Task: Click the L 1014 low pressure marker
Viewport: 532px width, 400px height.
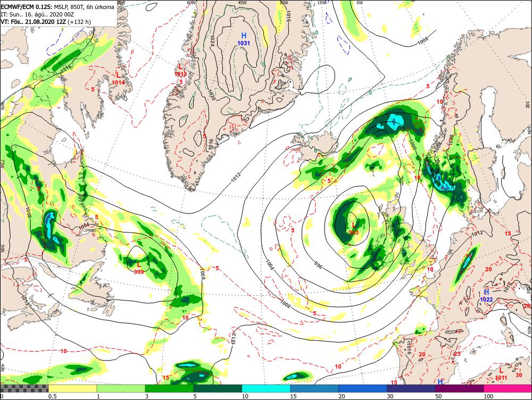Action: (x=118, y=78)
